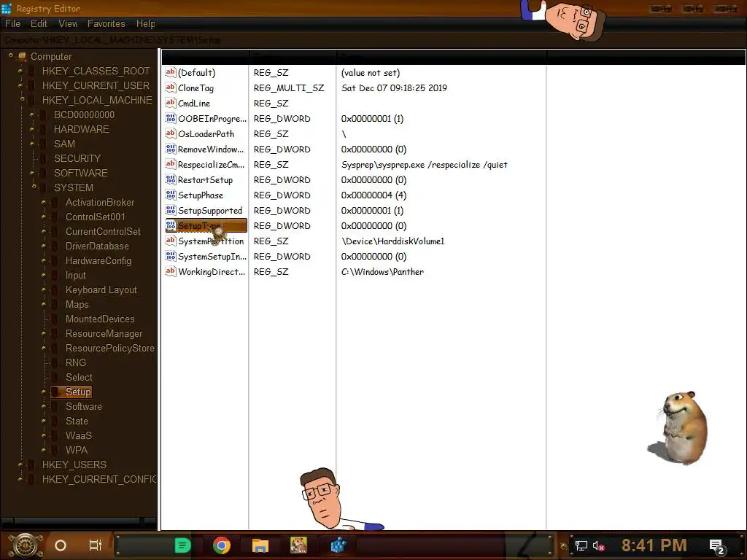Open the Start button on taskbar
747x560 pixels.
click(x=25, y=545)
